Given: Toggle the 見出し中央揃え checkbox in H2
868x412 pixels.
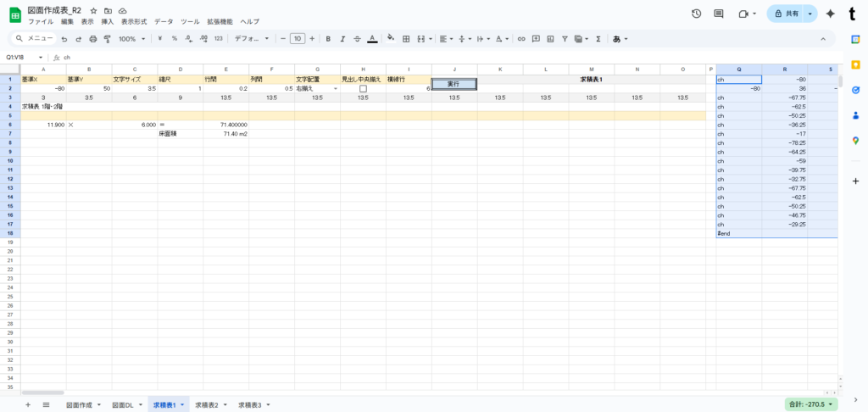Looking at the screenshot, I should coord(363,89).
